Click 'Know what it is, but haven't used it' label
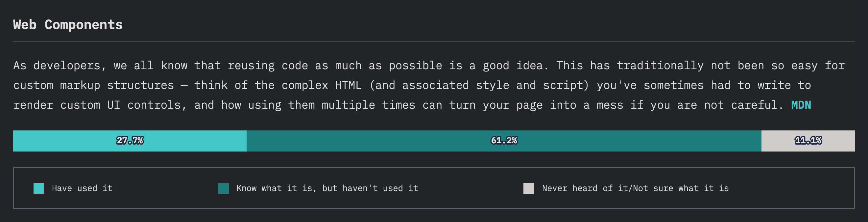The width and height of the screenshot is (868, 222). point(327,188)
